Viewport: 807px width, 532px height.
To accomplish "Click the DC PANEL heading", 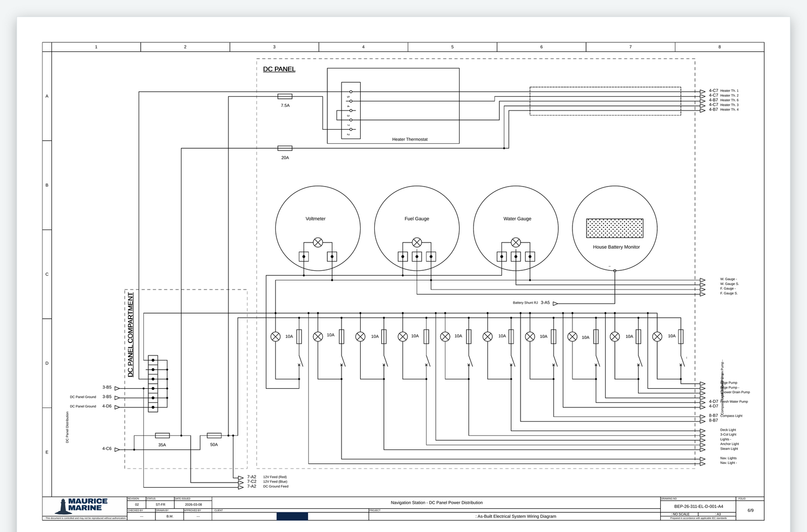I will pos(279,69).
